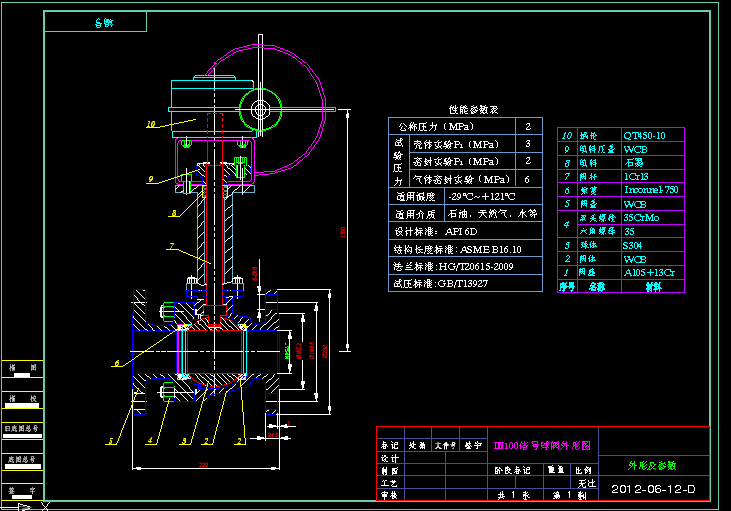This screenshot has height=511, width=731.
Task: Select the 229 overall length dimension text
Action: pos(203,465)
